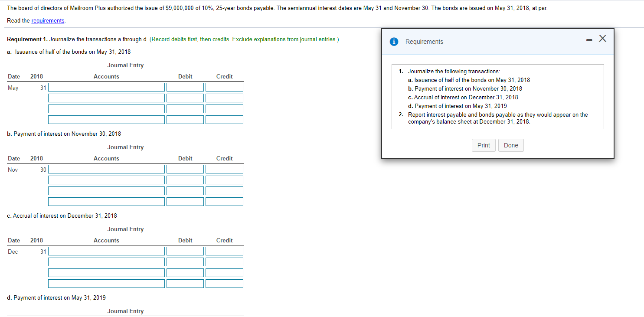Click 'c. Accrual of interest on December 31, 2018' in the dialog

click(x=463, y=97)
